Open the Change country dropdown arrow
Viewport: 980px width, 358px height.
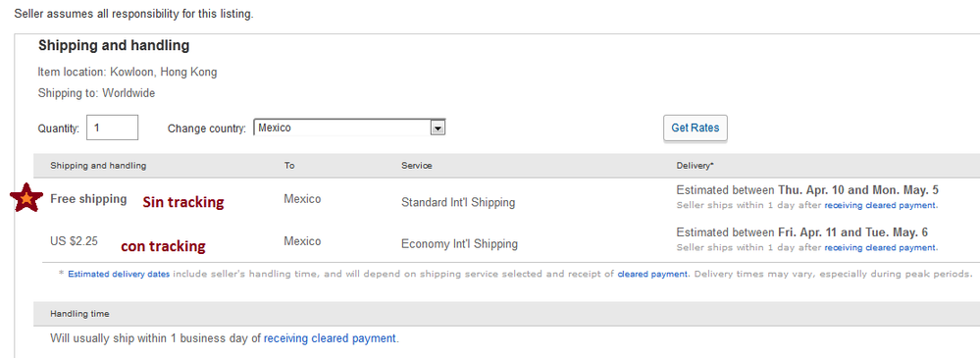tap(438, 128)
